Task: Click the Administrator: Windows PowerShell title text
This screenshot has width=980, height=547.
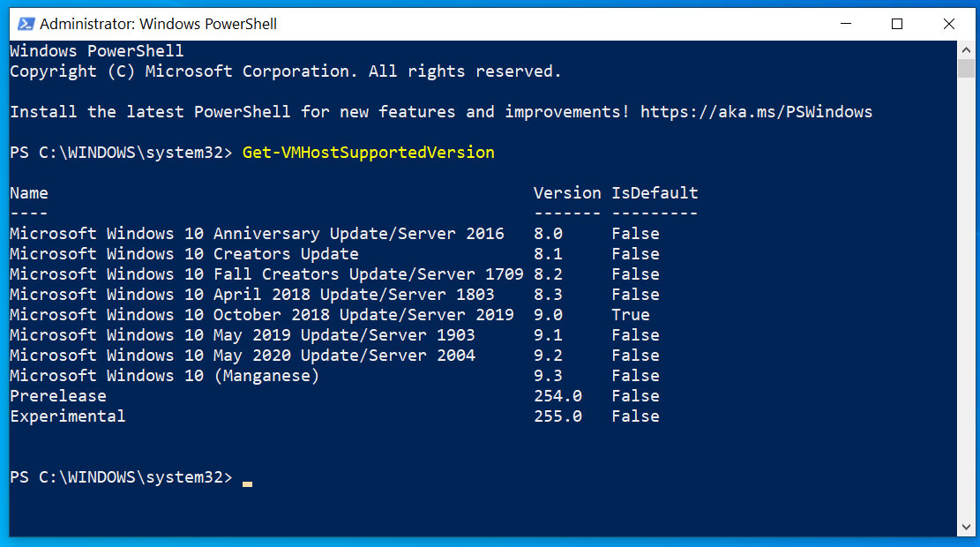Action: [158, 24]
